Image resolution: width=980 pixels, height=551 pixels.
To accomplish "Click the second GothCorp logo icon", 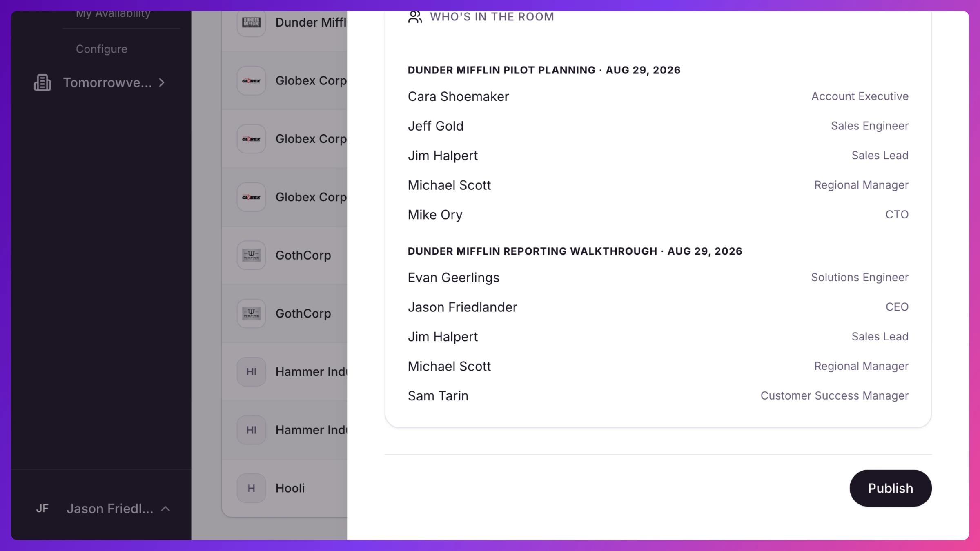I will [251, 313].
